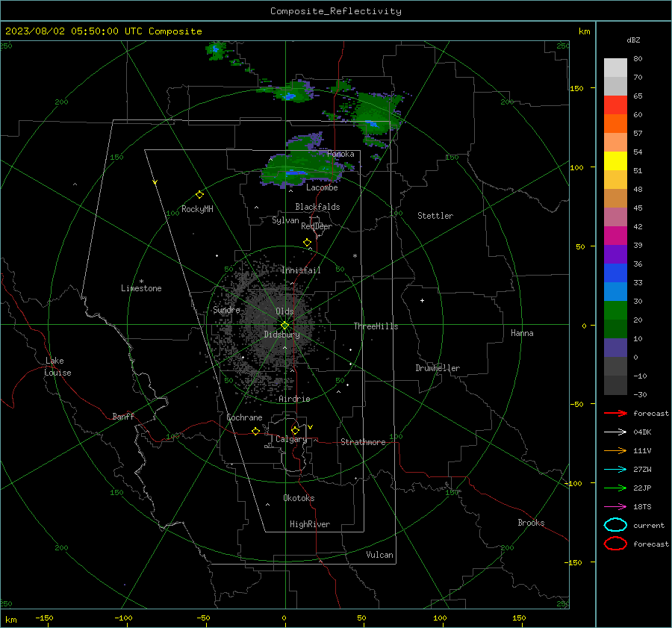Click the Sylvan label
Viewport: 672px width, 628px height.
285,220
